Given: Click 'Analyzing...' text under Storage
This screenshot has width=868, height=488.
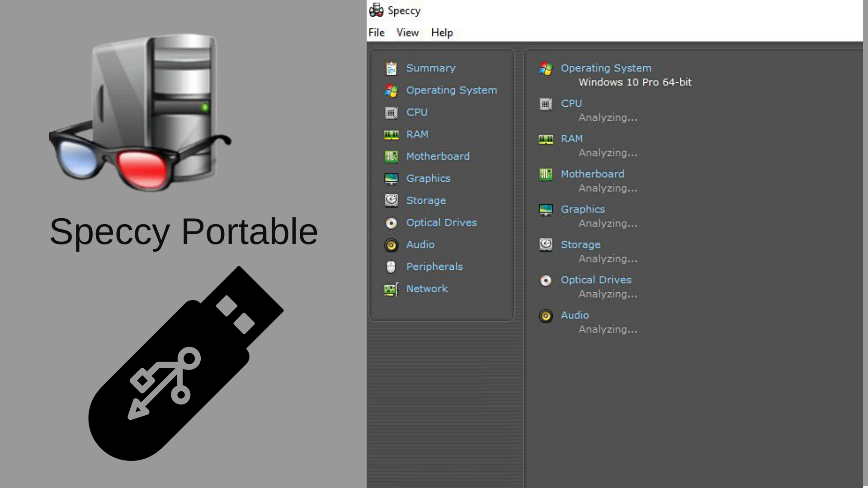Looking at the screenshot, I should tap(608, 258).
